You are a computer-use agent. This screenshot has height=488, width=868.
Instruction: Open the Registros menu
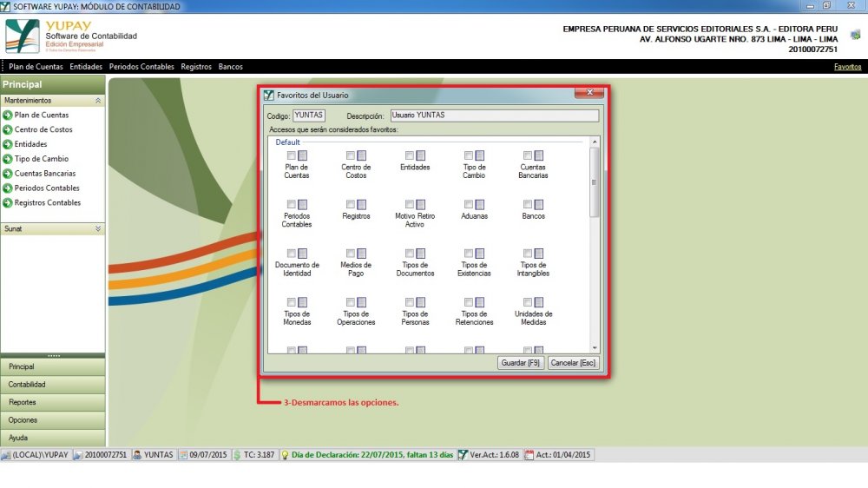click(x=196, y=67)
